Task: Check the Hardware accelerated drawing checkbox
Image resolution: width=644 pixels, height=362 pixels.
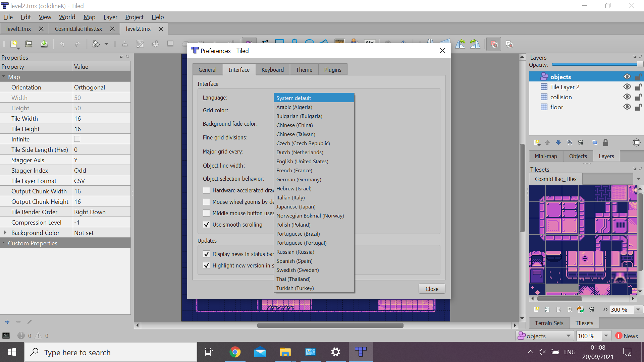Action: pos(206,190)
